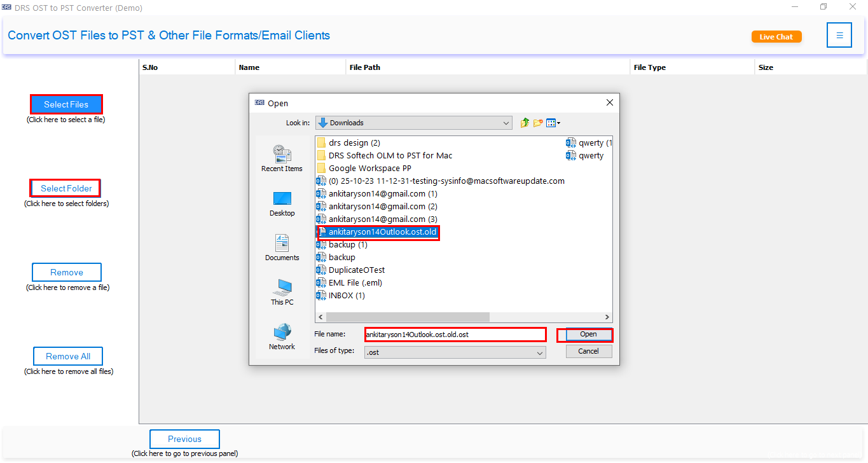
Task: Select EML File (.eml) item
Action: click(350, 282)
